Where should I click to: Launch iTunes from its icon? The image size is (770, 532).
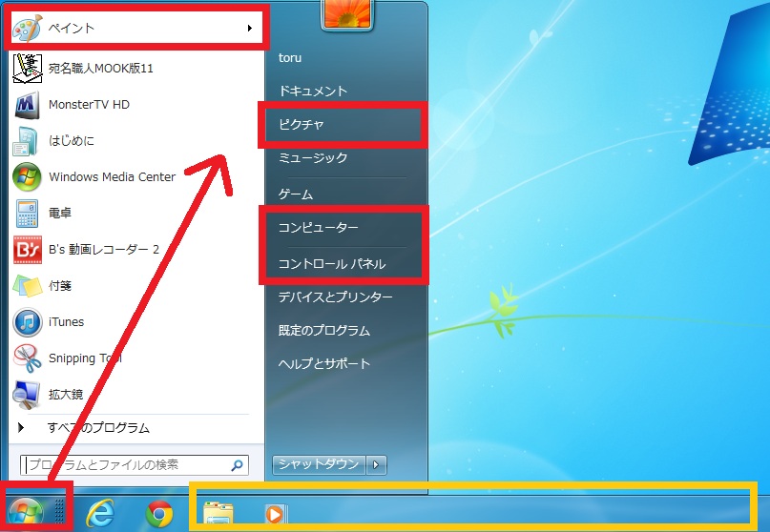[27, 322]
